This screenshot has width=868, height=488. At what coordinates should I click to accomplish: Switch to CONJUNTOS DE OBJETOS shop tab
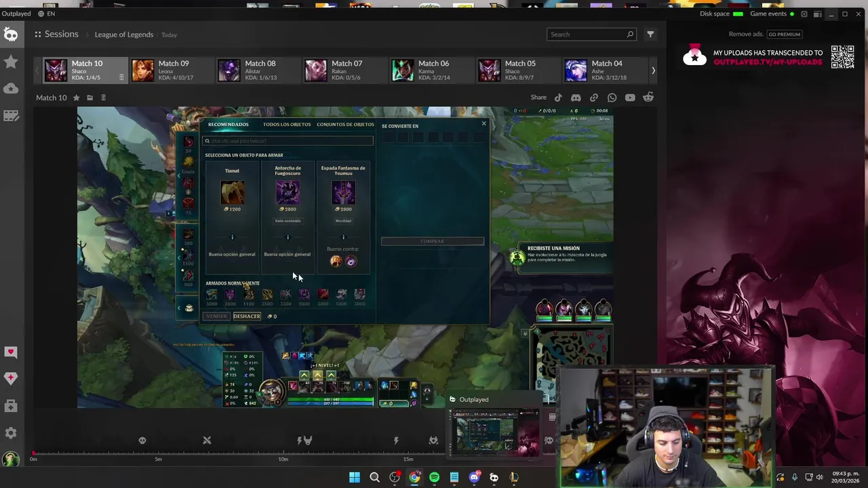345,124
